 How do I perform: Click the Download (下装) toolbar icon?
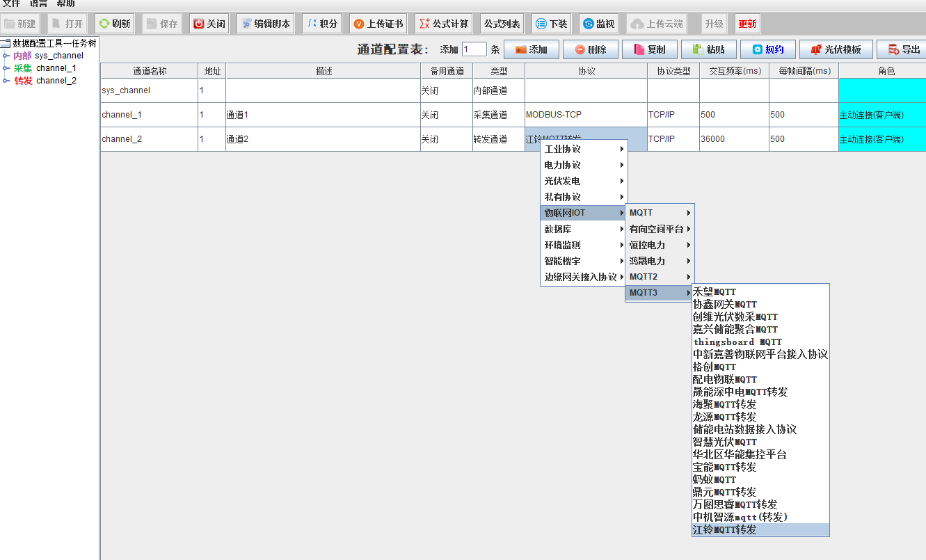coord(541,24)
